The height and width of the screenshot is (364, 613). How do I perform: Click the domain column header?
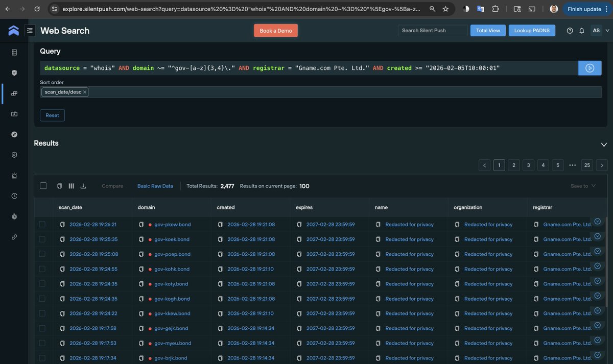146,207
